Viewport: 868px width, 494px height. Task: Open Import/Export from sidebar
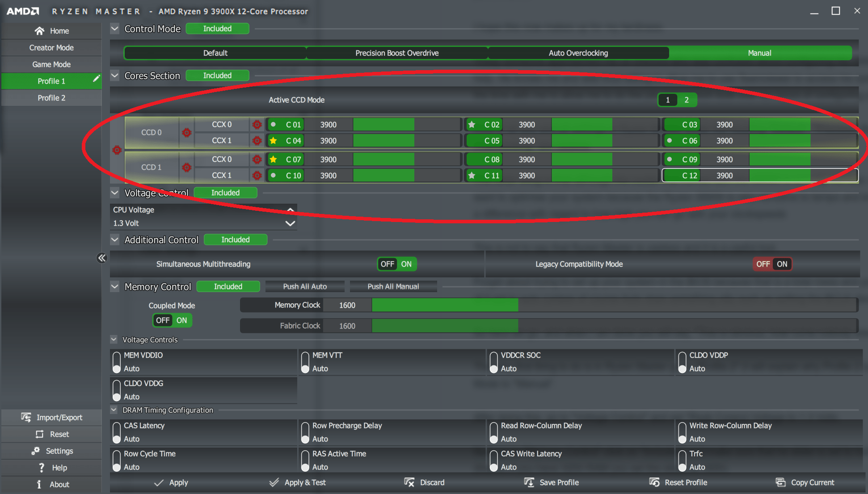tap(51, 417)
